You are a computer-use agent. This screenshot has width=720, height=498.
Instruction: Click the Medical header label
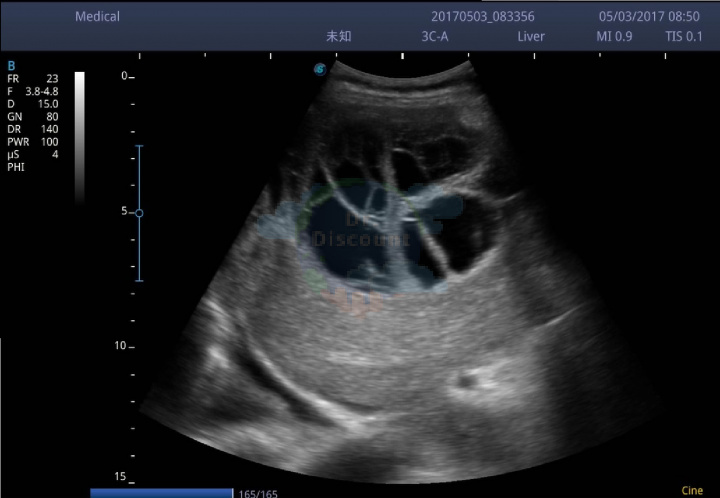[97, 17]
